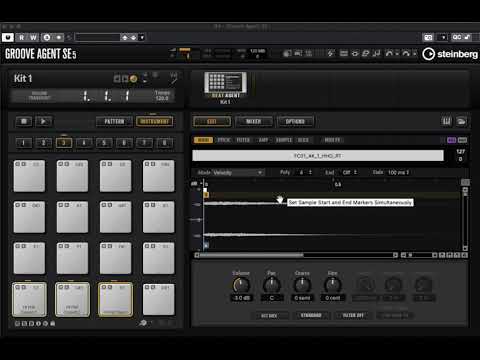Click the plug-in activate power button
The height and width of the screenshot is (360, 480).
8,37
